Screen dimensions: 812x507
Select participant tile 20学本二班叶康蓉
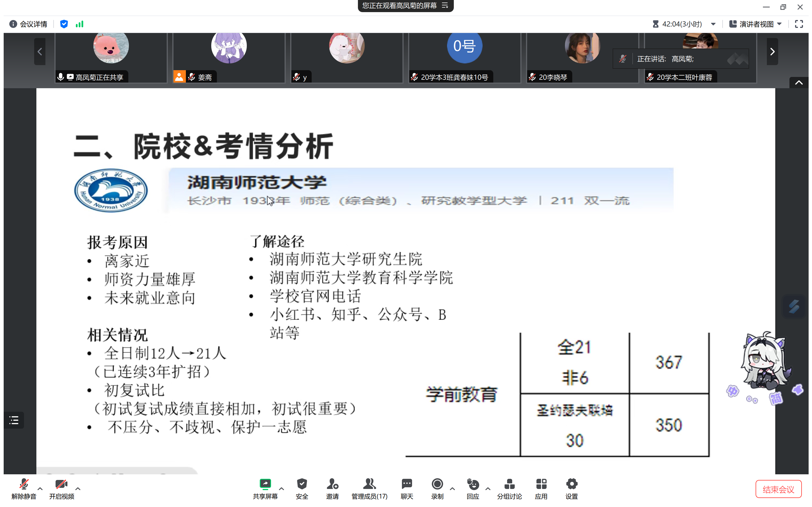click(700, 58)
